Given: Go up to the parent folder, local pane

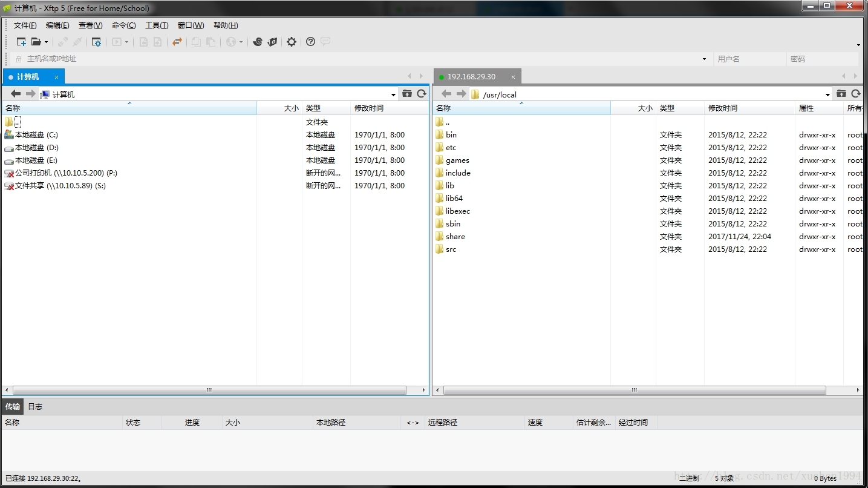Looking at the screenshot, I should pos(407,94).
